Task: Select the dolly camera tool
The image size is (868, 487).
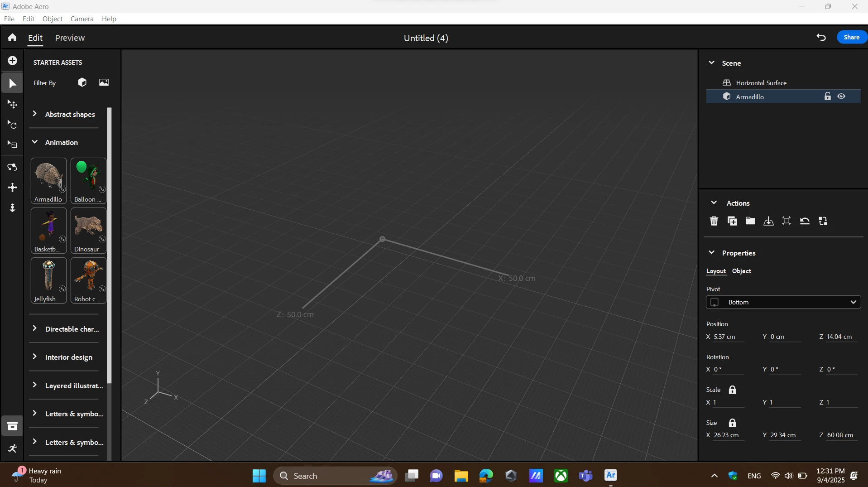Action: coord(12,208)
